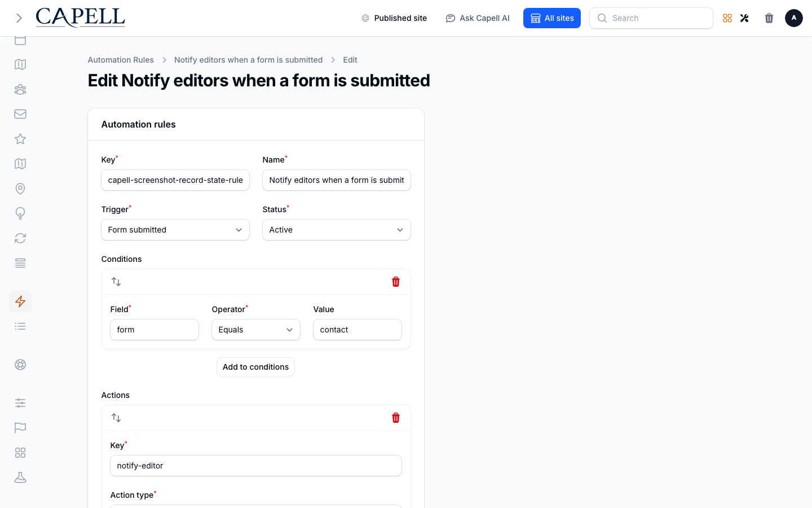
Task: Open the flag sidebar icon
Action: click(x=20, y=428)
